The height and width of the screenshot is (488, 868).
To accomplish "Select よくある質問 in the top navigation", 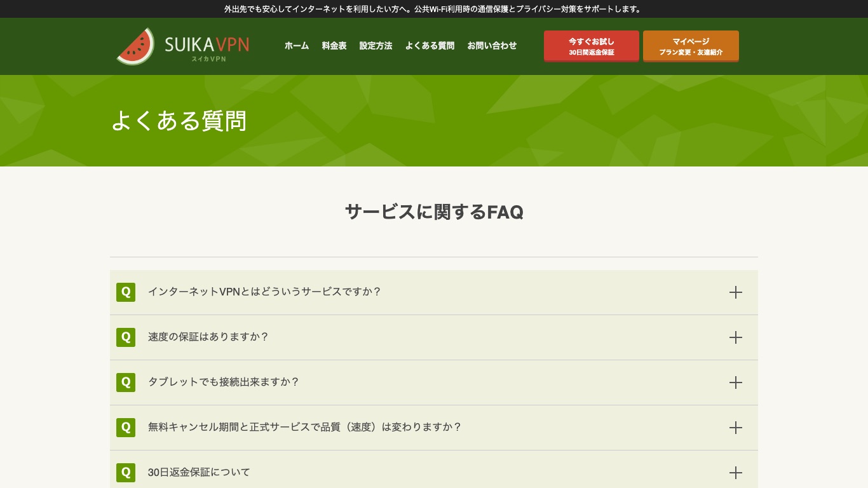I will click(x=430, y=46).
